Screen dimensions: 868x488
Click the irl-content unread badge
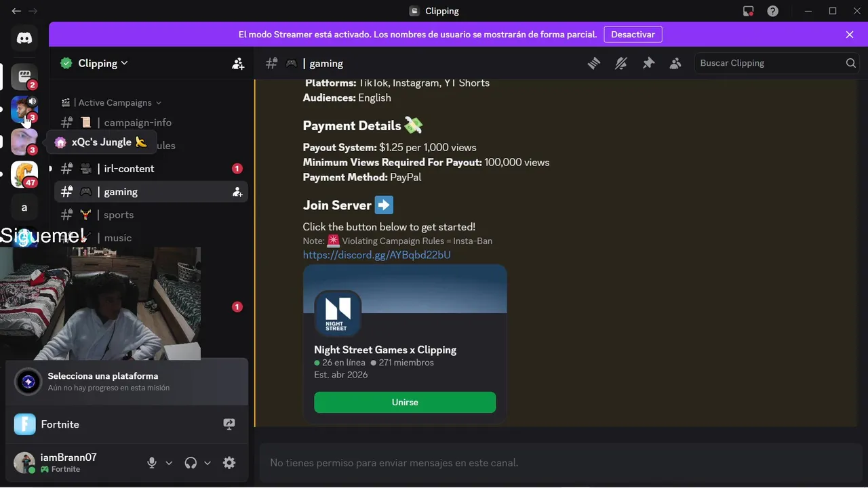(237, 169)
